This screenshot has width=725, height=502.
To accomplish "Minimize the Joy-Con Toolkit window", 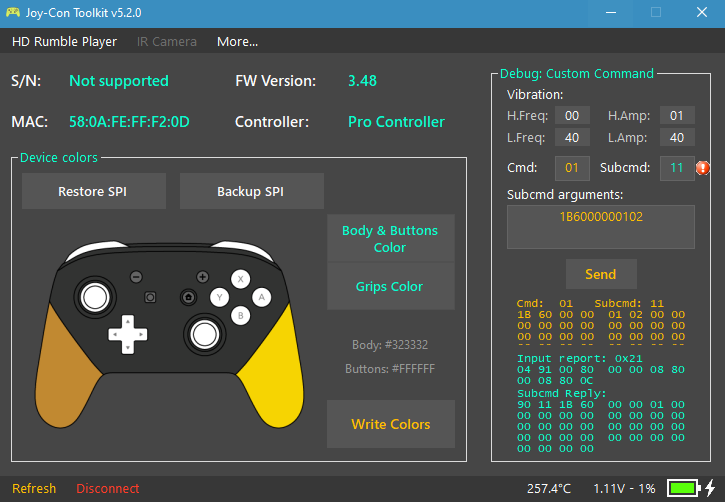I will pos(611,12).
